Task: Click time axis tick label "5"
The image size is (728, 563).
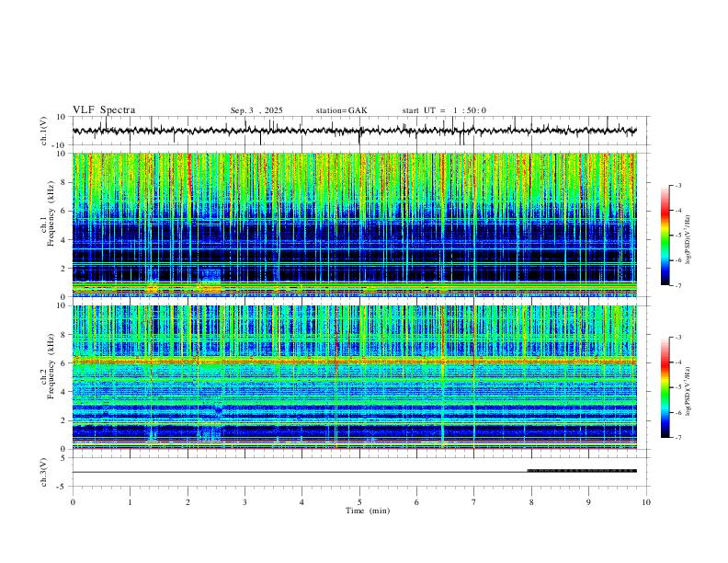Action: coord(359,502)
